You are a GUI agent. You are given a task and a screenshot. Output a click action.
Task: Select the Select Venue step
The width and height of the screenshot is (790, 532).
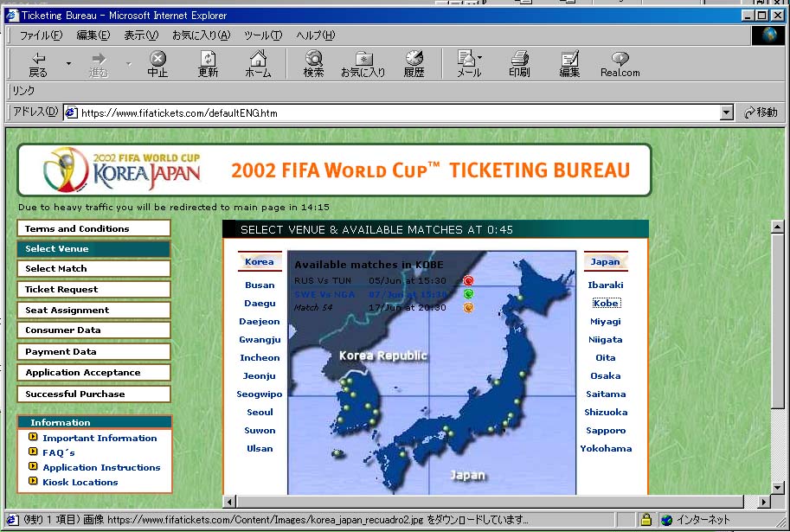click(93, 249)
